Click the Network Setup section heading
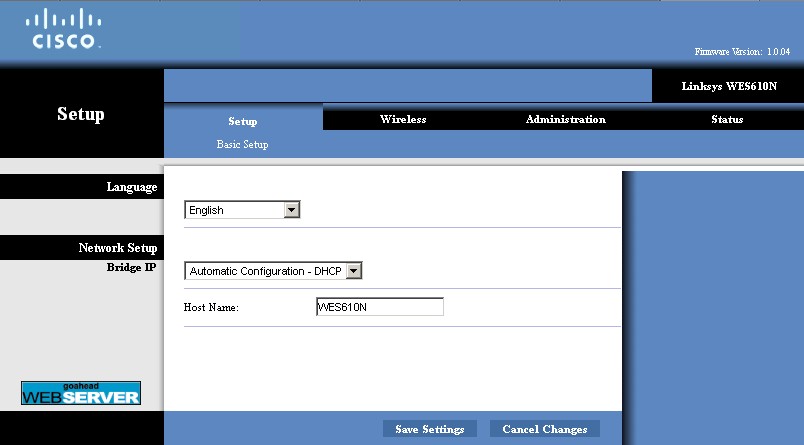The image size is (804, 445). point(118,248)
